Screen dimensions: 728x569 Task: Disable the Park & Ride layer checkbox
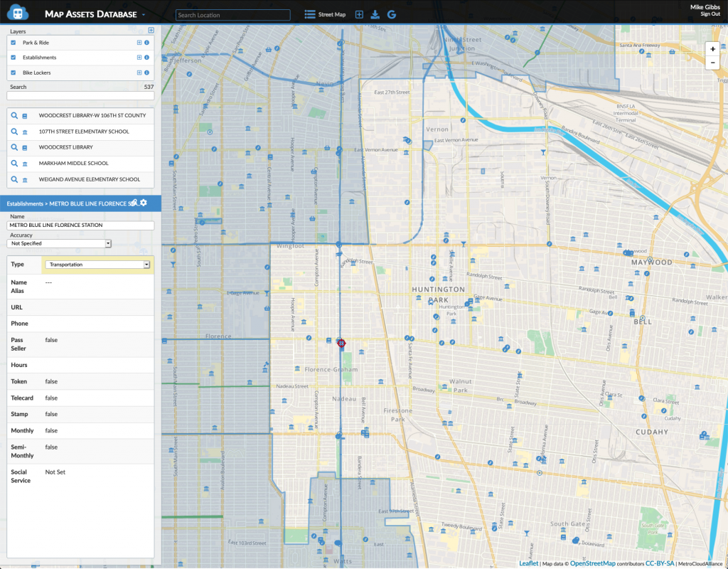[13, 42]
